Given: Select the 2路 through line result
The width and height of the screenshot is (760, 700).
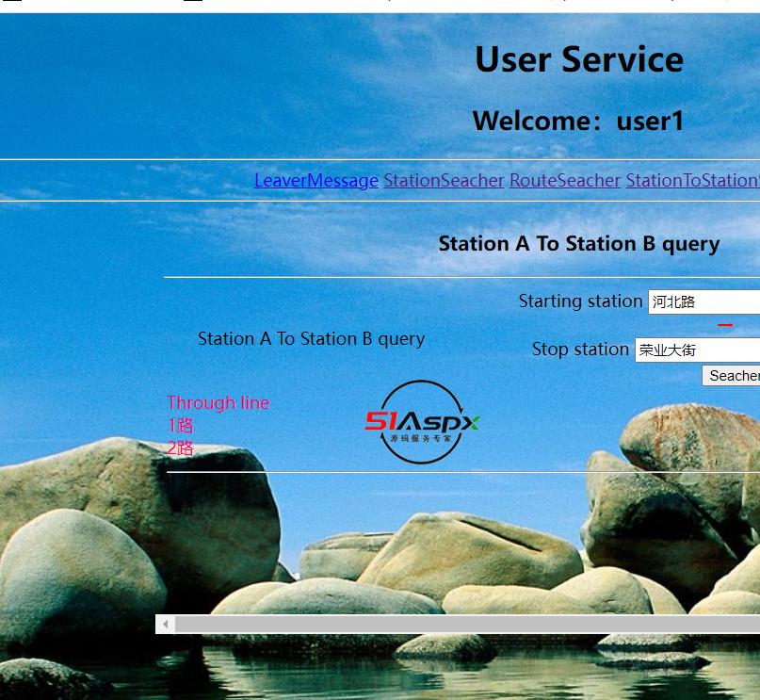Looking at the screenshot, I should (180, 448).
